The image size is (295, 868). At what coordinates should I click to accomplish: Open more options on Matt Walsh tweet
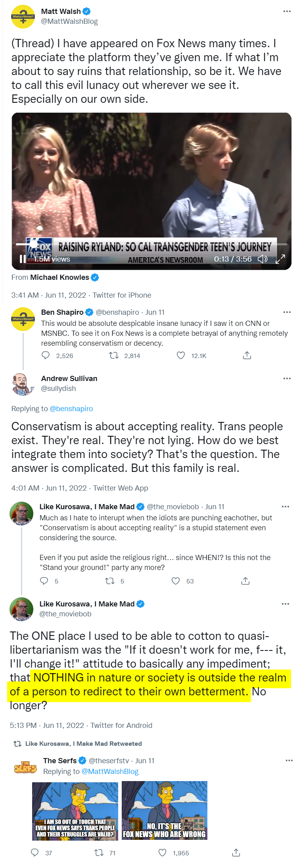(287, 12)
